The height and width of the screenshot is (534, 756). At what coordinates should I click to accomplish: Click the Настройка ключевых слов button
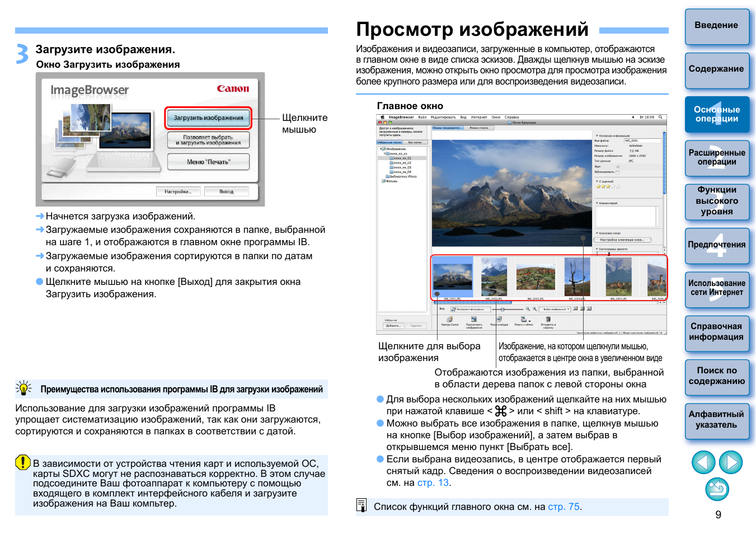point(623,240)
